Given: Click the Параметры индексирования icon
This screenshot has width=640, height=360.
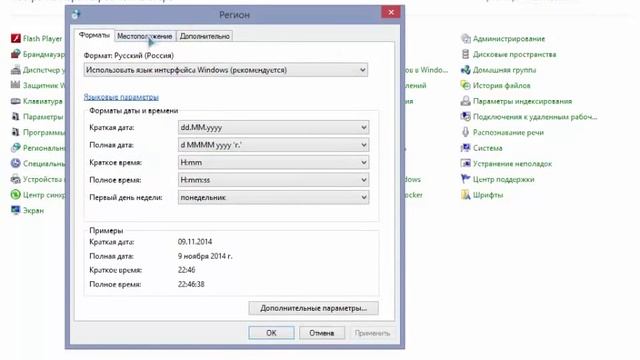Looking at the screenshot, I should pos(465,101).
